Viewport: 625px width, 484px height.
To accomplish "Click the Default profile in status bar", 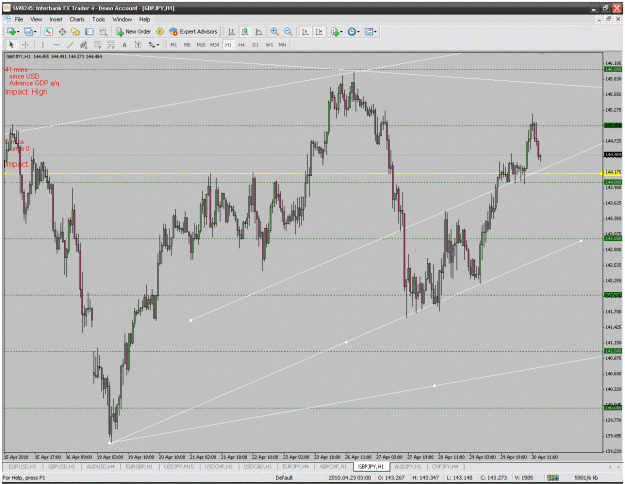I will pyautogui.click(x=284, y=478).
